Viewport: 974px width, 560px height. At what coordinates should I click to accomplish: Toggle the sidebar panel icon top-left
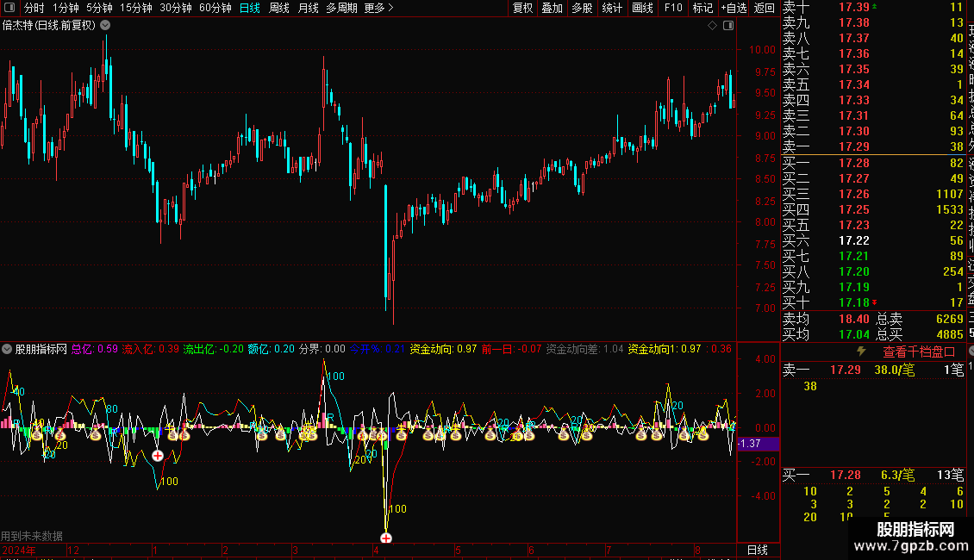(9, 8)
